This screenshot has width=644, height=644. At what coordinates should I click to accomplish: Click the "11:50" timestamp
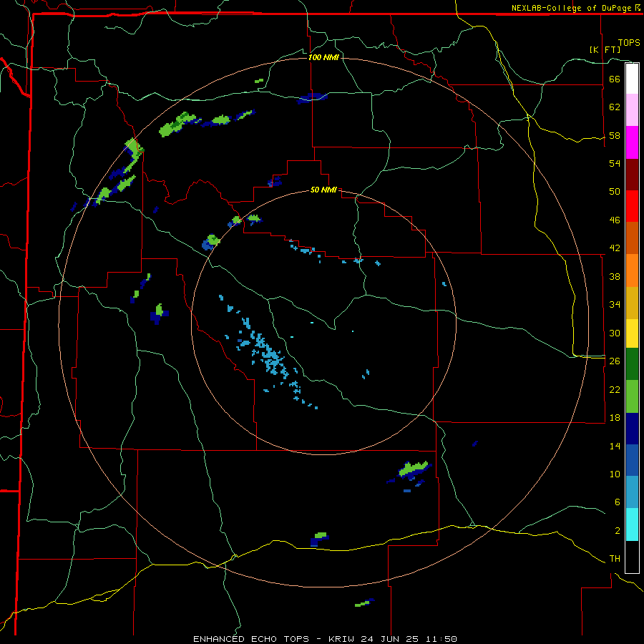tap(441, 639)
